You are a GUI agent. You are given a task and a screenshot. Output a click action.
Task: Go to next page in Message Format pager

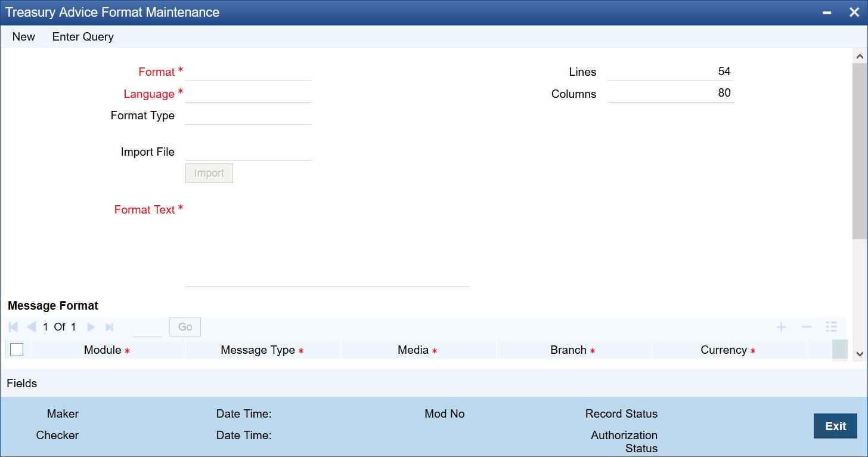pyautogui.click(x=91, y=327)
